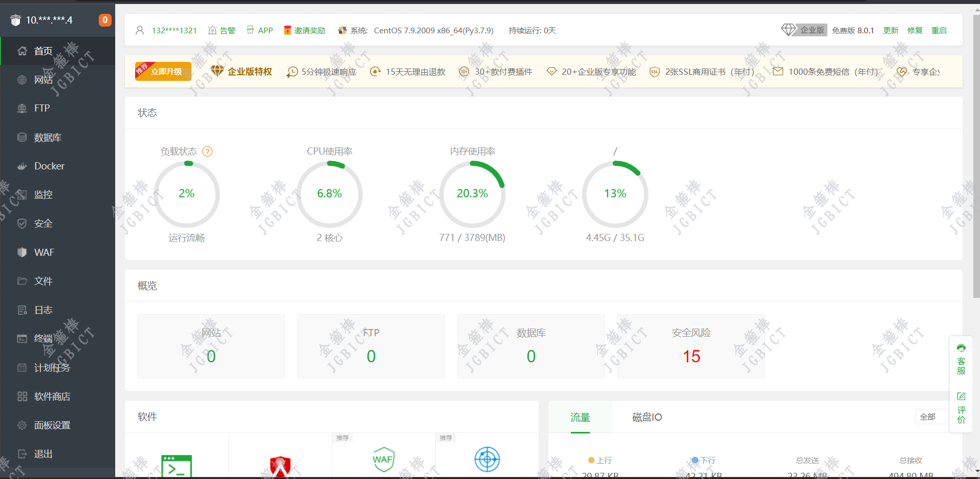Click the 终端 terminal icon in sidebar
Screen dimensions: 980x479
[22, 338]
